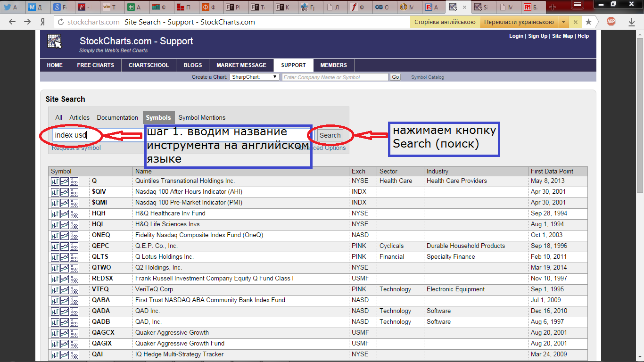Click the 'Enter Company Name or Symbol' field
Image resolution: width=644 pixels, height=362 pixels.
coord(335,77)
